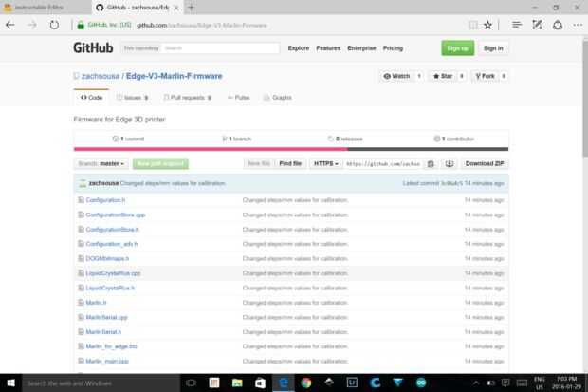Viewport: 588px width, 392px height.
Task: Click the Sign in button
Action: pyautogui.click(x=493, y=48)
